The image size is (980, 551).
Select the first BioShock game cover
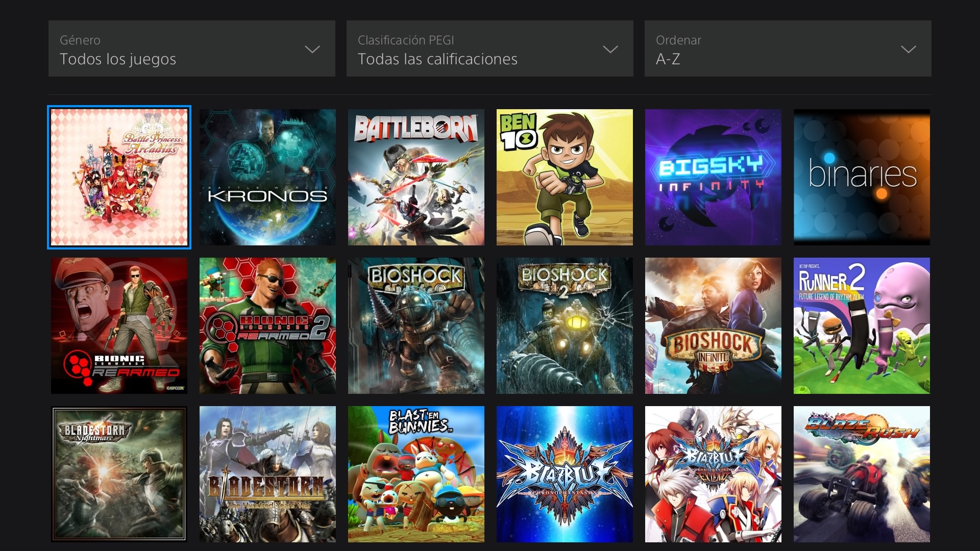click(416, 325)
